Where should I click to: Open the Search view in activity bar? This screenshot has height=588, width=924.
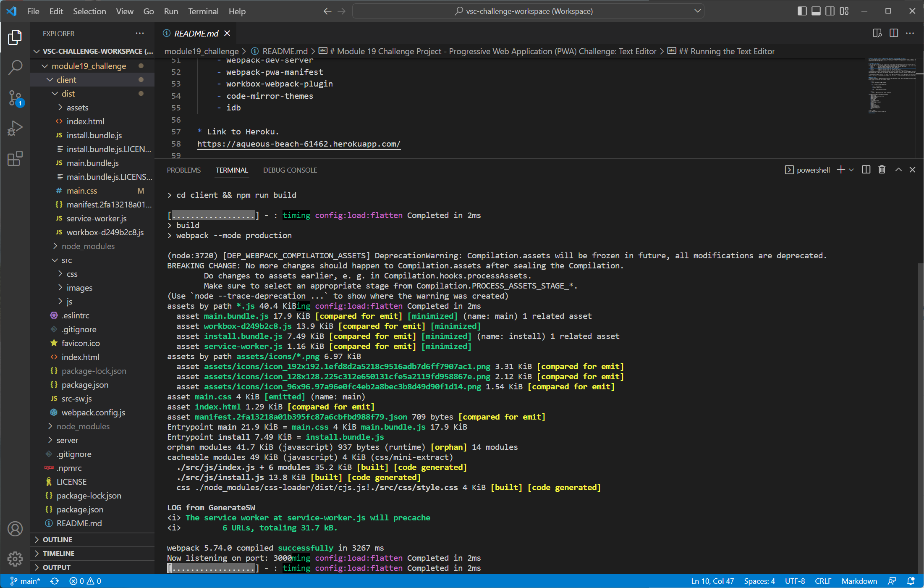[x=15, y=67]
